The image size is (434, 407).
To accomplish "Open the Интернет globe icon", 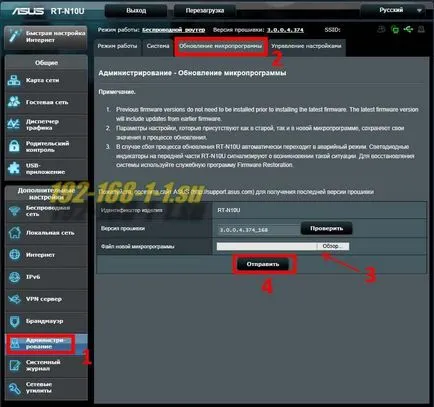I will [15, 255].
